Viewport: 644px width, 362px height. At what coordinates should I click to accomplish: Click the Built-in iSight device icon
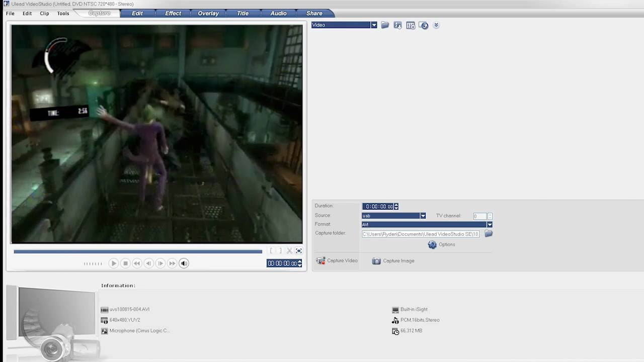pyautogui.click(x=395, y=310)
